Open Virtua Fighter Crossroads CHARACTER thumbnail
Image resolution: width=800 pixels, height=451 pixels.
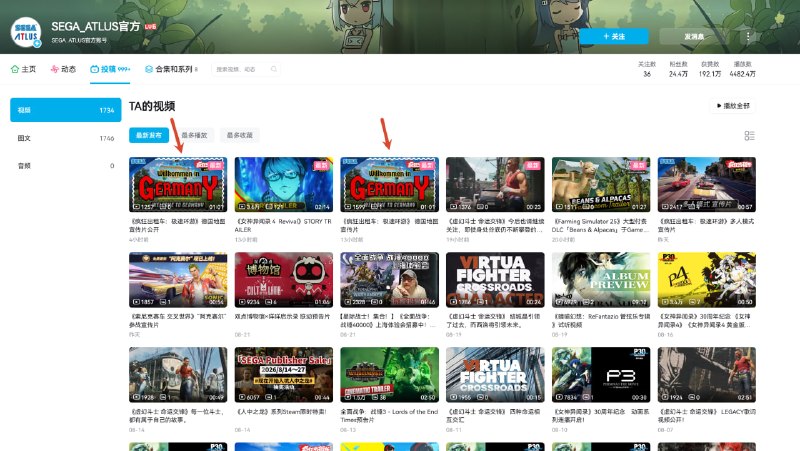pyautogui.click(x=495, y=279)
